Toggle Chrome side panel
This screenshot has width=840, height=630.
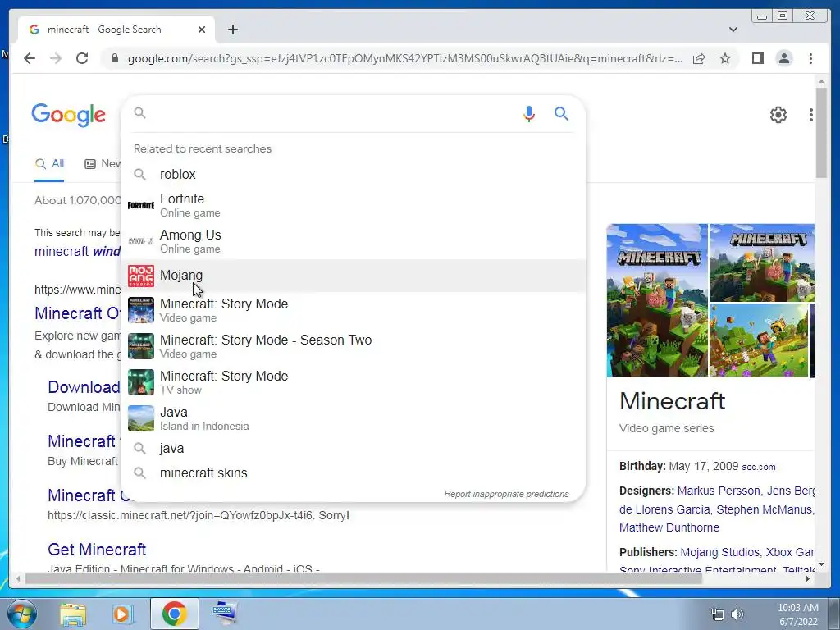click(757, 58)
